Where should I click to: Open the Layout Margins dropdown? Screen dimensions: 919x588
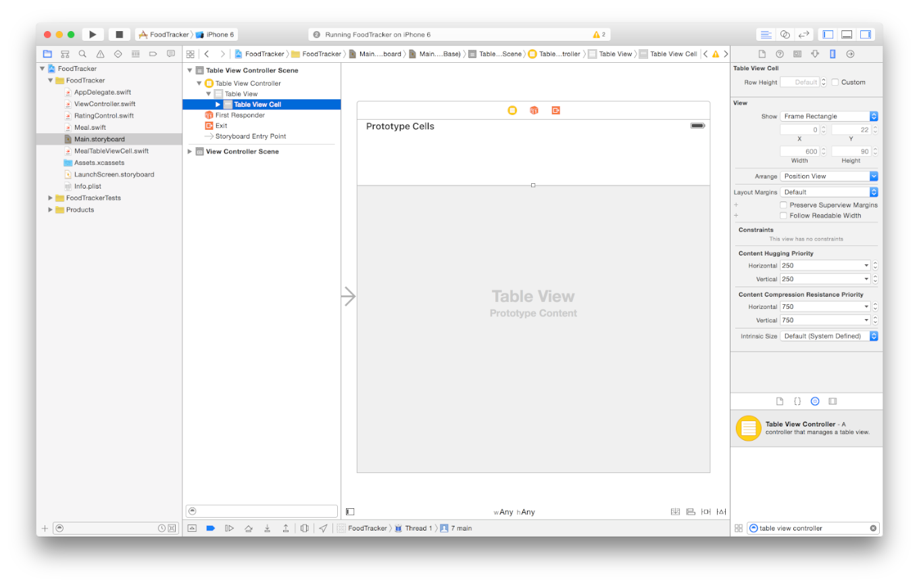(829, 192)
